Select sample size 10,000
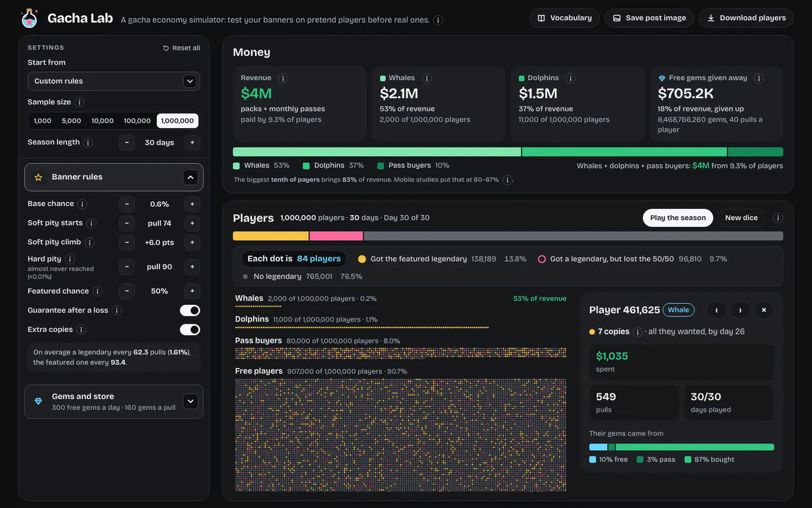 coord(103,121)
